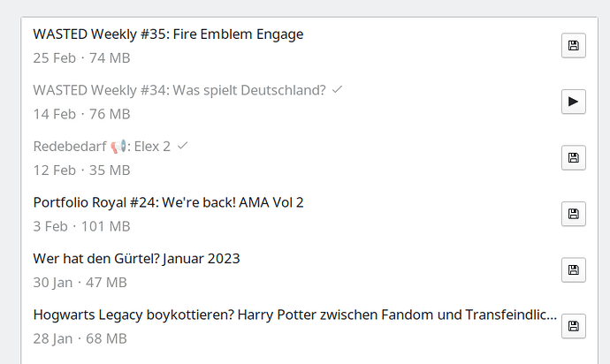
Task: Select the 3 Feb · 101 MB episode details
Action: 81,226
